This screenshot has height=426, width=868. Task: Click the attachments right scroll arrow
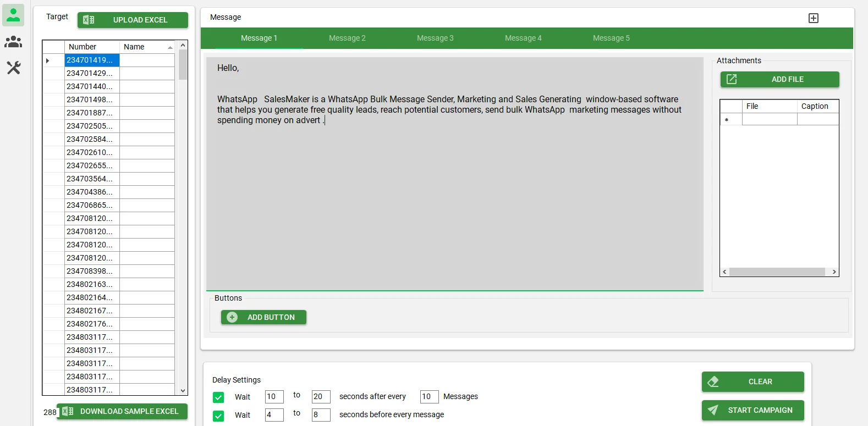(834, 272)
